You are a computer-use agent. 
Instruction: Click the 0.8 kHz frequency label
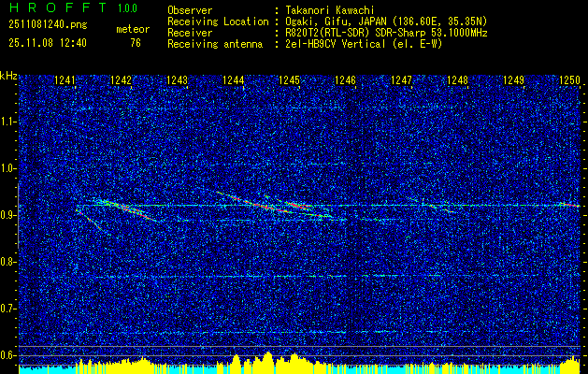tap(8, 262)
